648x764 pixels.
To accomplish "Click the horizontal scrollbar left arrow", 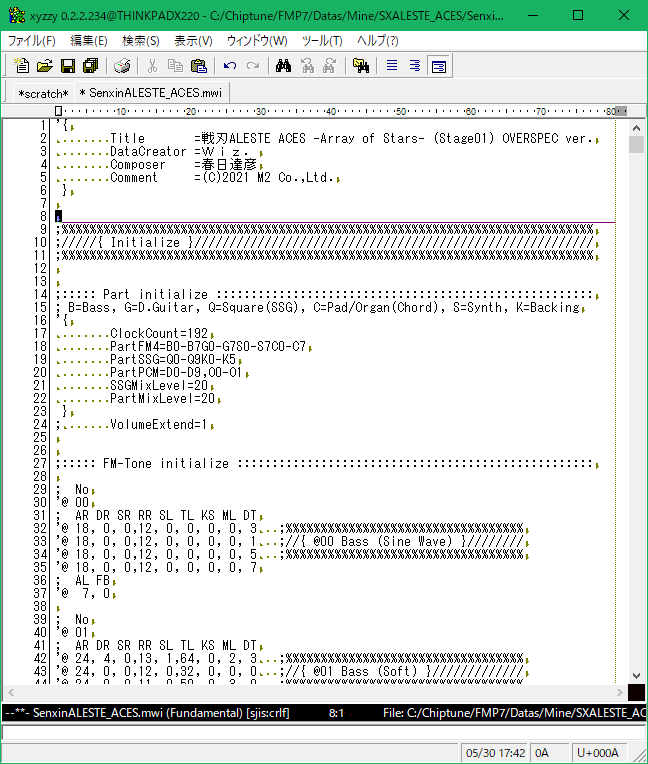I will pyautogui.click(x=11, y=692).
